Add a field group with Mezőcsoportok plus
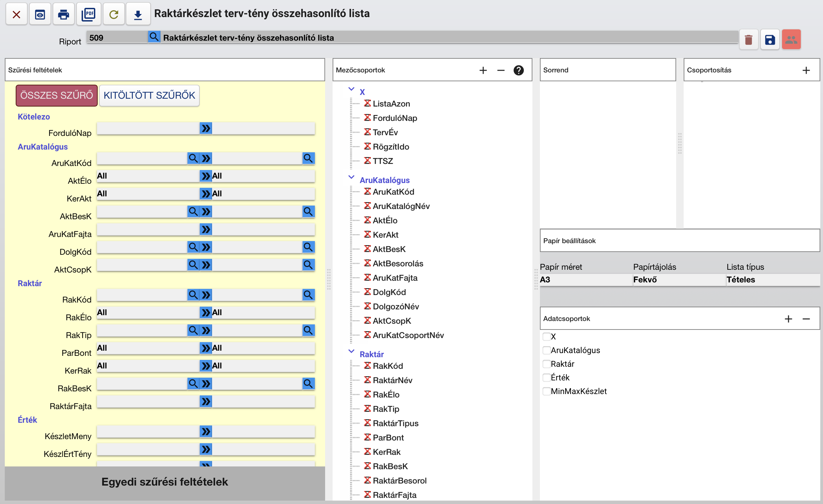The height and width of the screenshot is (504, 823). pos(483,70)
